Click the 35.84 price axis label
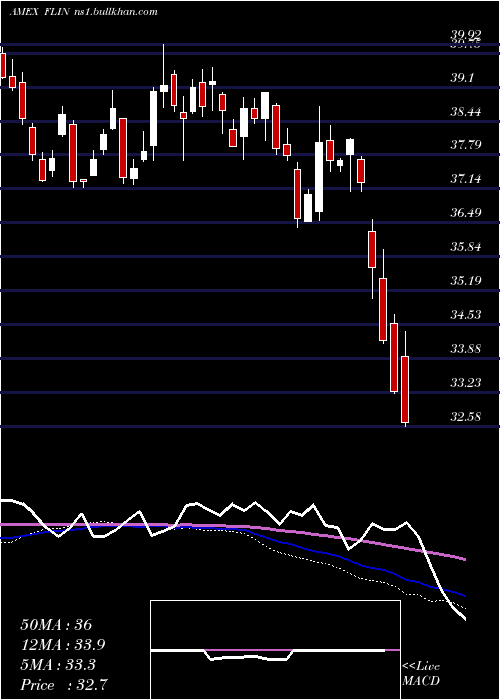The width and height of the screenshot is (500, 700). (466, 247)
